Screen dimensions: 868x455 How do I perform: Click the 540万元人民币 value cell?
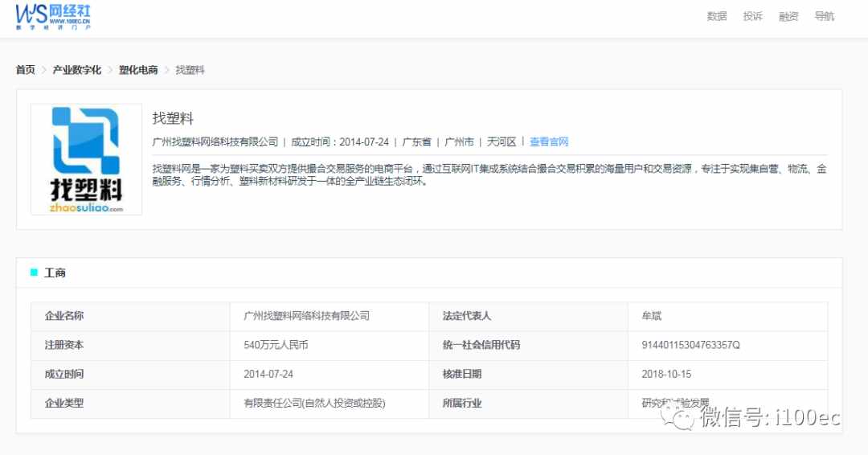tap(330, 346)
